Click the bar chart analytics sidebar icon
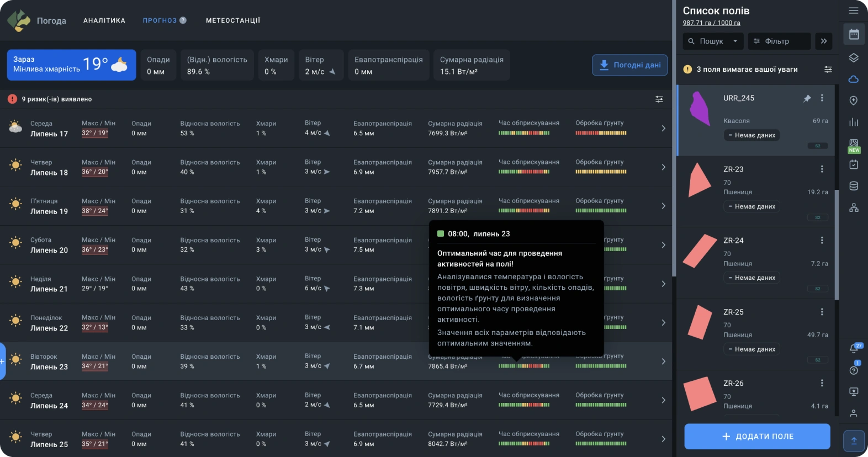This screenshot has height=457, width=868. pos(854,122)
